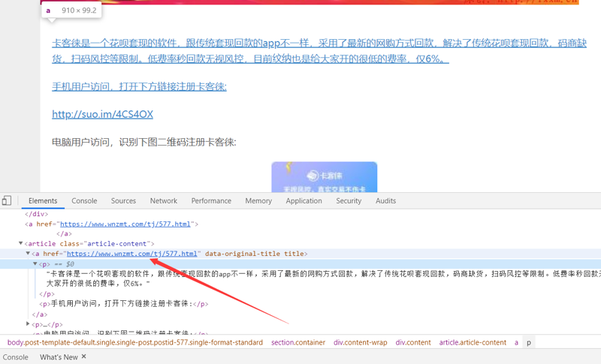Select the text node beginning "卡客徕是一个花呗套现的软件
This screenshot has height=364, width=601.
pos(323,278)
